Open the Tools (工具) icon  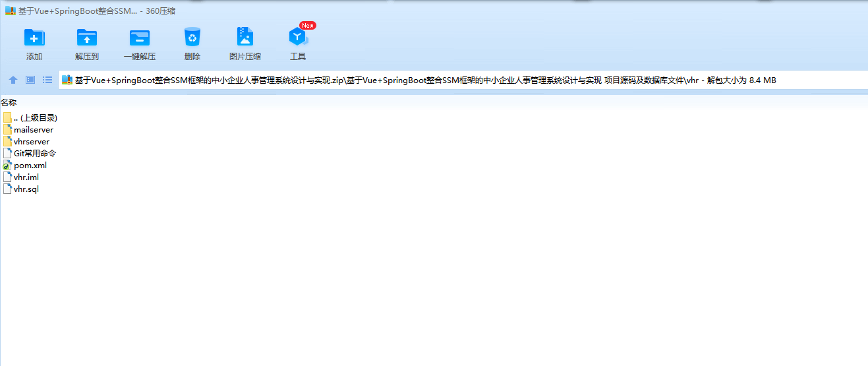(x=298, y=38)
